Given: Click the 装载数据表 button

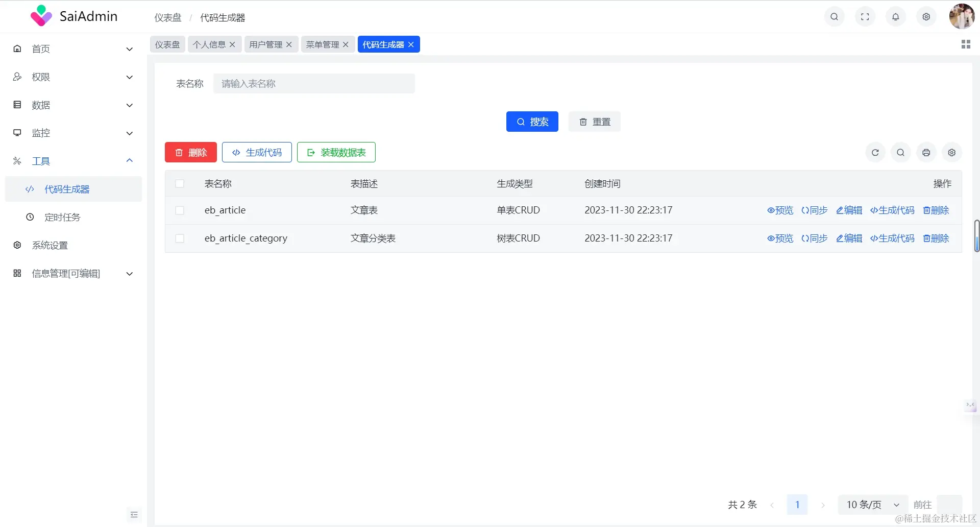Looking at the screenshot, I should pos(336,152).
